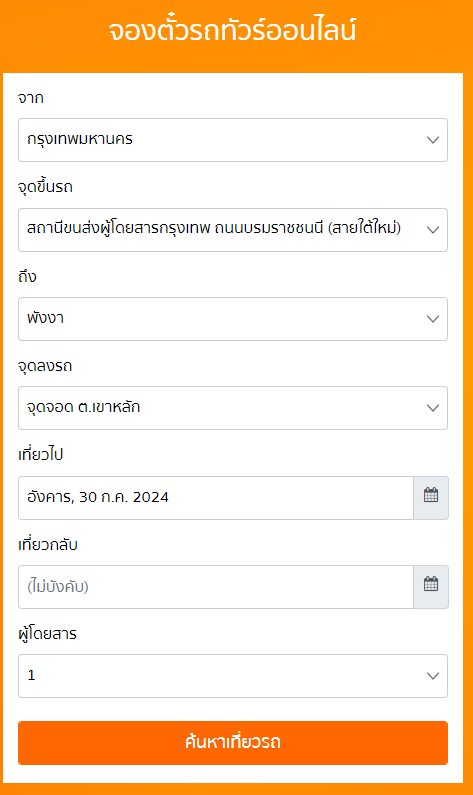The height and width of the screenshot is (795, 473).
Task: Click the จุดลงรถ field label
Action: (x=45, y=366)
